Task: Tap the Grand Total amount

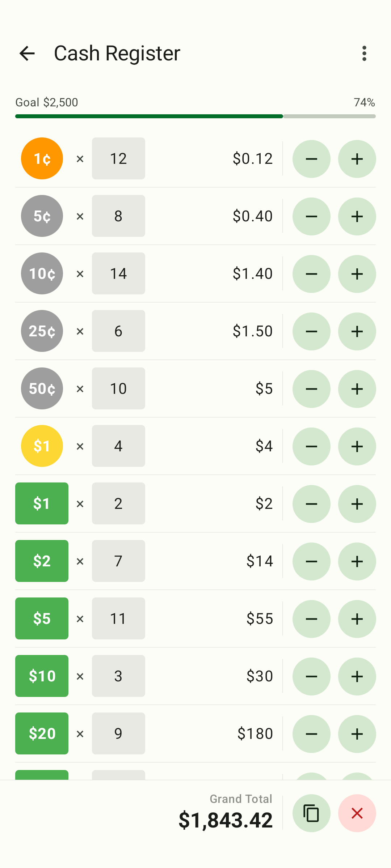Action: click(225, 820)
